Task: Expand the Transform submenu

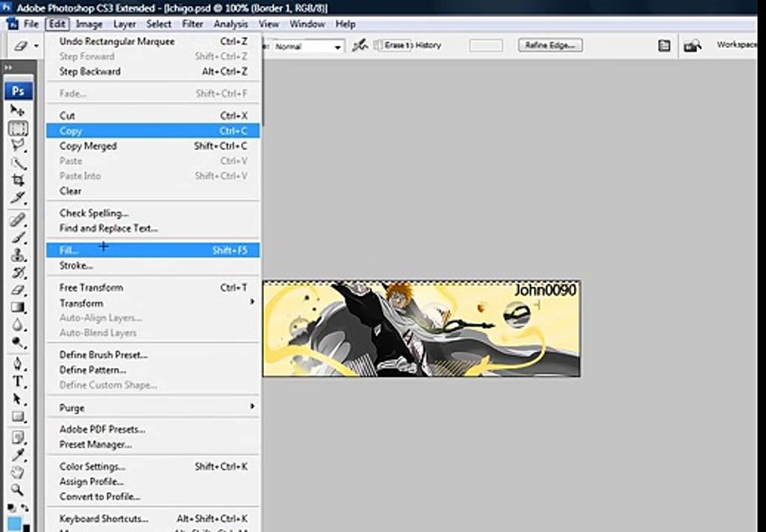Action: point(153,303)
